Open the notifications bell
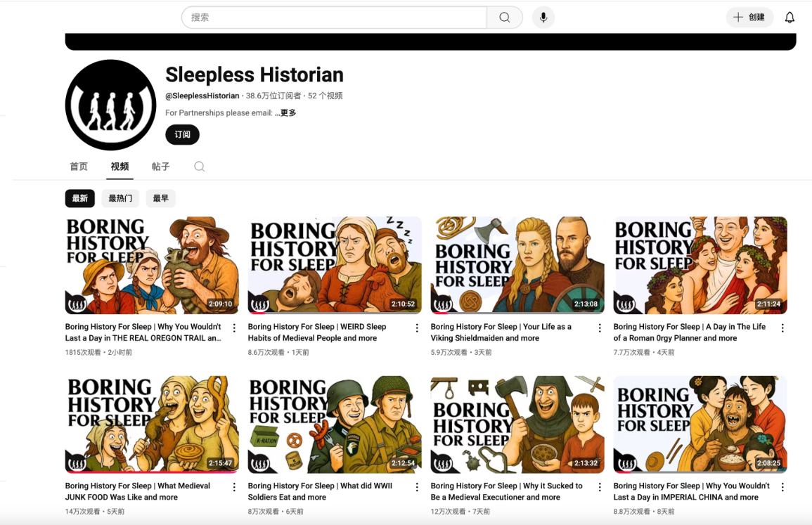812x525 pixels. (790, 18)
